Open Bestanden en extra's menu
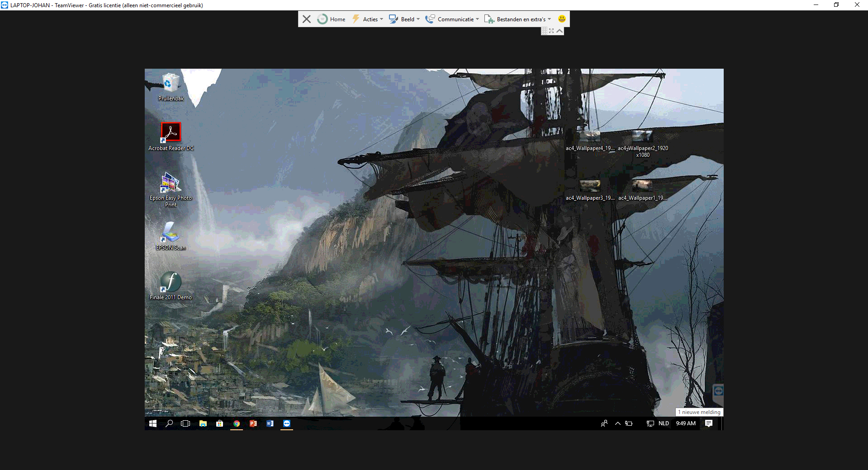Viewport: 868px width, 470px height. click(518, 19)
